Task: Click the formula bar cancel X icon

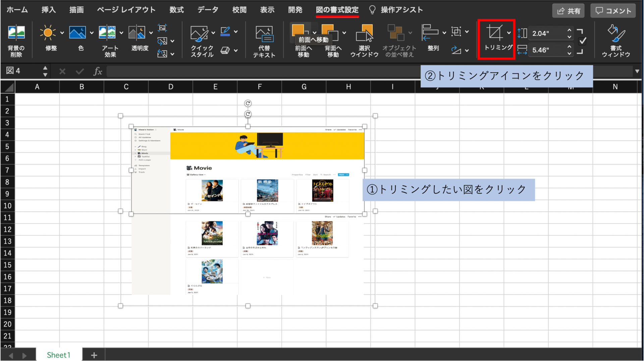Action: [62, 71]
